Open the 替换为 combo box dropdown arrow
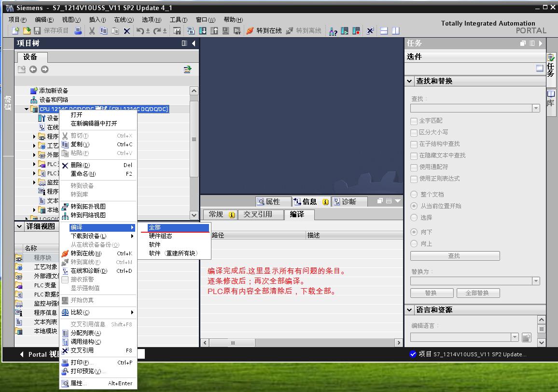 (x=536, y=281)
